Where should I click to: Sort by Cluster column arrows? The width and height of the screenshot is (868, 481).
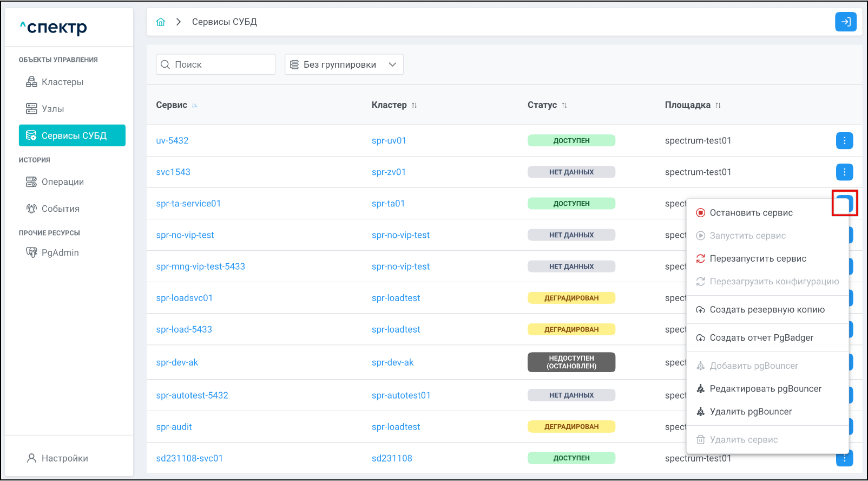(x=415, y=106)
